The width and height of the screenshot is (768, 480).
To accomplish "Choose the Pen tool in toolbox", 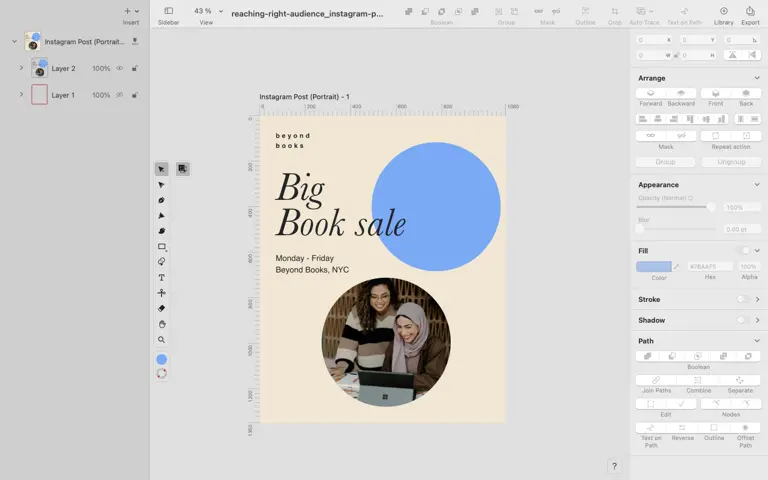I will (x=161, y=200).
